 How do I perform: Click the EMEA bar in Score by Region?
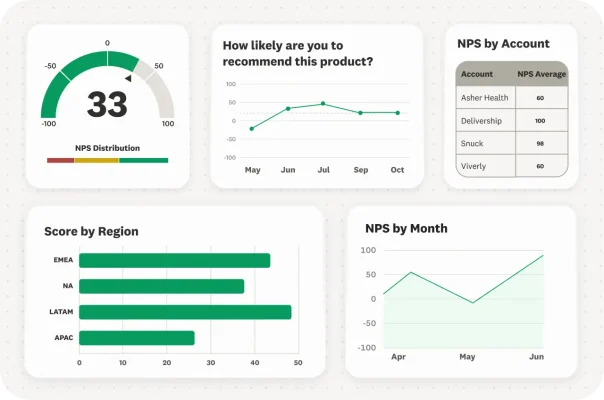pos(174,261)
